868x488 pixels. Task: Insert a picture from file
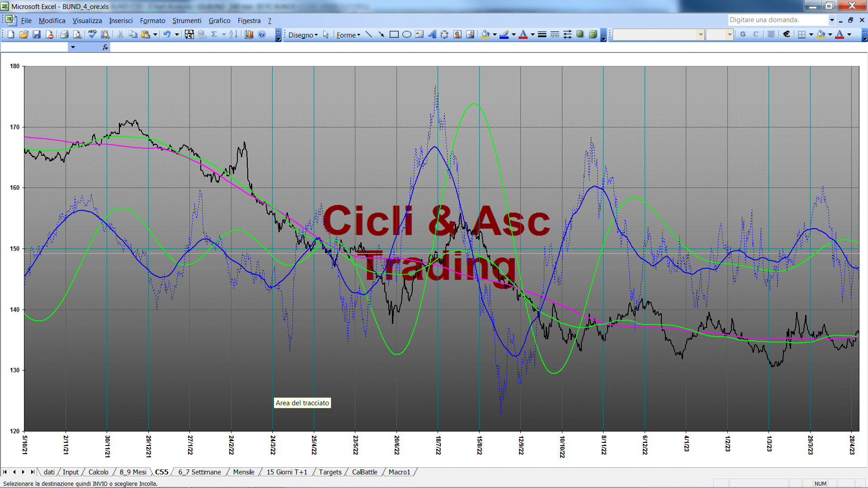(x=470, y=35)
